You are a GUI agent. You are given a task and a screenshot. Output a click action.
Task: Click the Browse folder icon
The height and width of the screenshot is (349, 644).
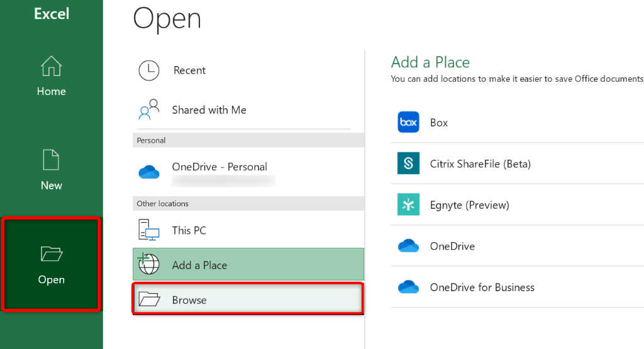[149, 300]
